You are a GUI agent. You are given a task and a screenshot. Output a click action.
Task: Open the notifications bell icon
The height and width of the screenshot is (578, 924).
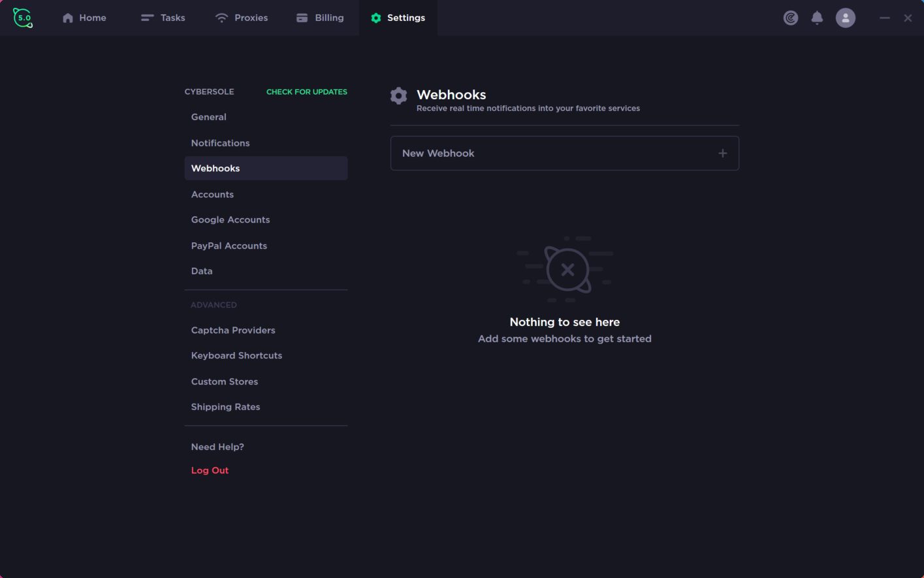pos(817,18)
